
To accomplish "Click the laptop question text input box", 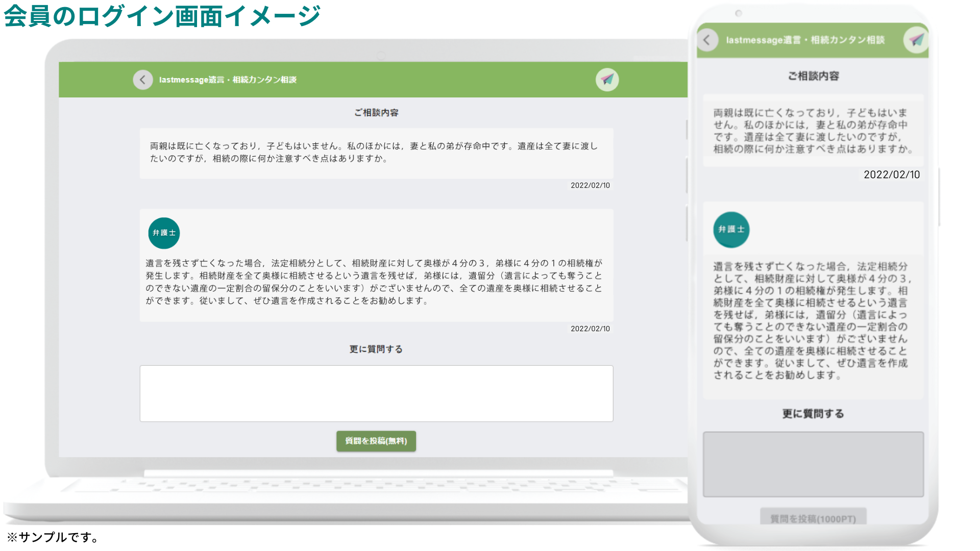I will 376,393.
